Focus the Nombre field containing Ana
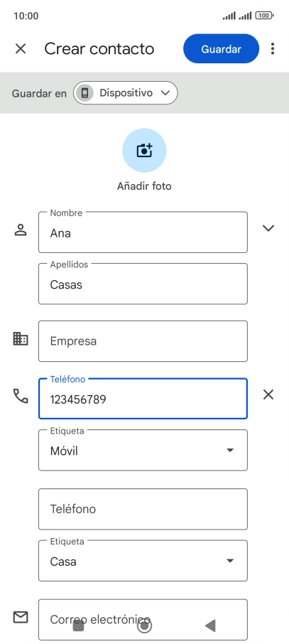 coord(143,232)
